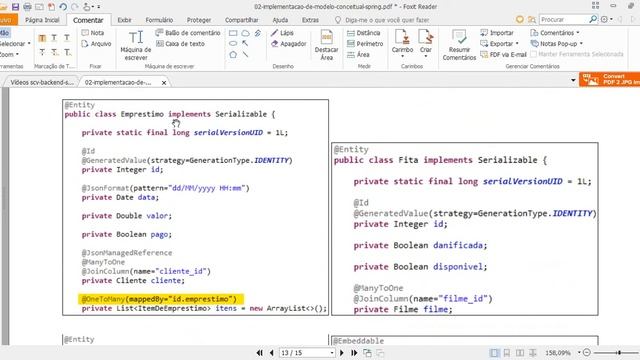
Task: Open the Ajuda ribbon tab
Action: pyautogui.click(x=280, y=20)
